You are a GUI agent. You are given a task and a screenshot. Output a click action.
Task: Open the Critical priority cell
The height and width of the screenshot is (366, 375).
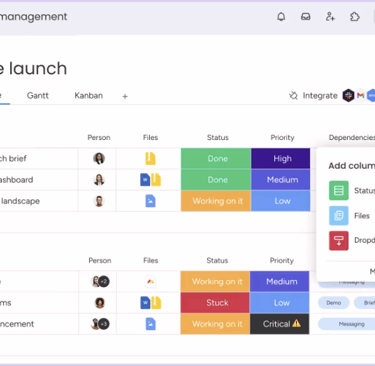[x=280, y=324]
